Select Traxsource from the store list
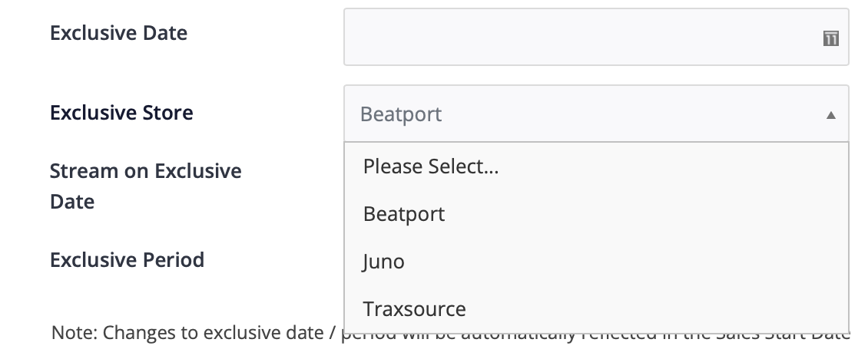868x359 pixels. (x=596, y=309)
